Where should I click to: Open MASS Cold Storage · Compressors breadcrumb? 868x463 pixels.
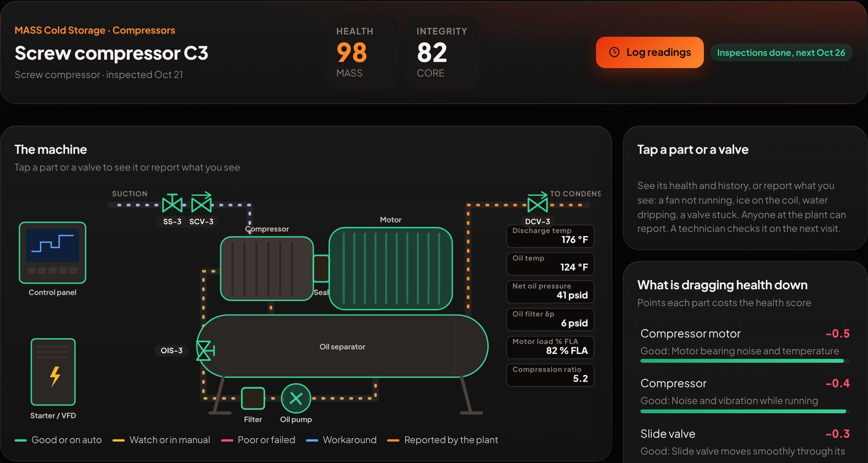click(x=95, y=30)
